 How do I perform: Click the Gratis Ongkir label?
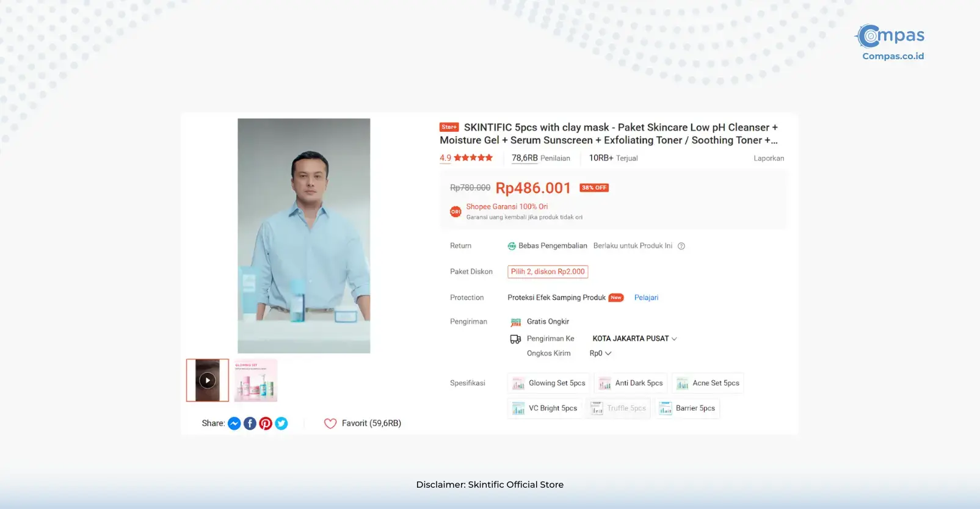548,322
